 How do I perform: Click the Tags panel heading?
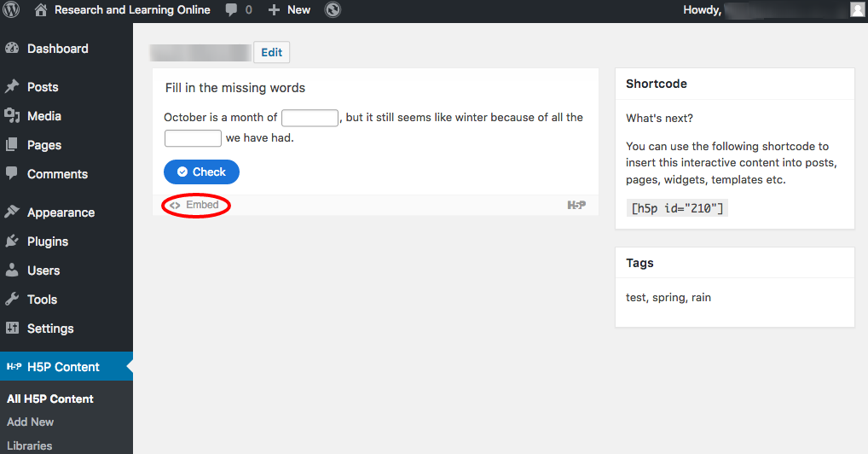[x=640, y=263]
